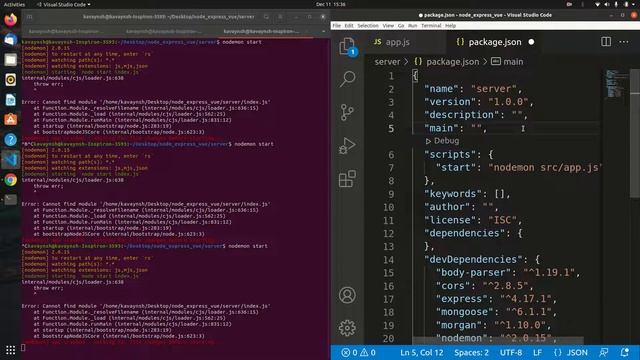The width and height of the screenshot is (640, 360).
Task: Open the Run menu
Action: click(413, 26)
